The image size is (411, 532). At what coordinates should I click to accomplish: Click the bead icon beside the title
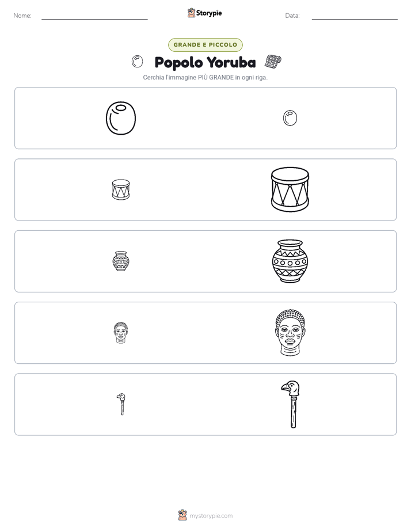(137, 62)
